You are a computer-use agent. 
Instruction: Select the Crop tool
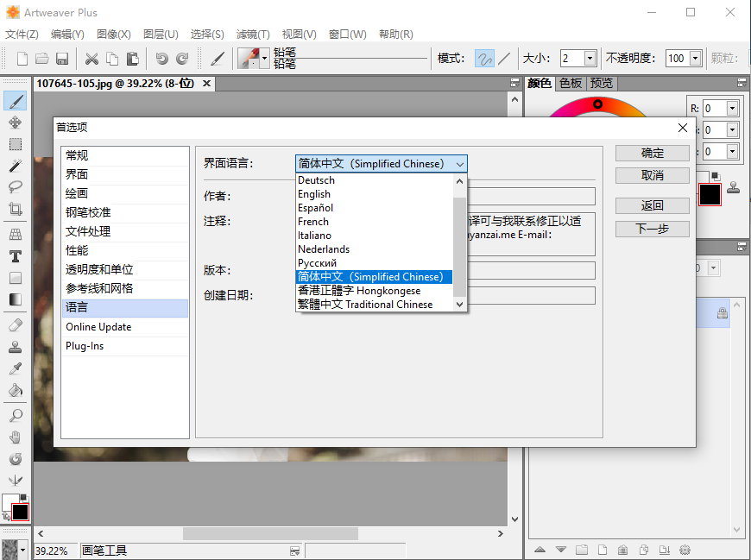[x=15, y=209]
